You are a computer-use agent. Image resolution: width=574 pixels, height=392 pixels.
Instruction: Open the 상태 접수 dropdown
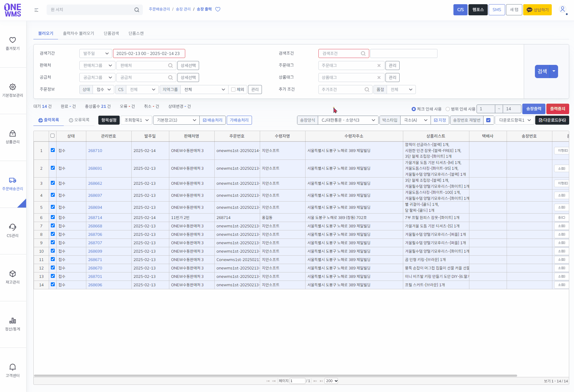point(103,90)
